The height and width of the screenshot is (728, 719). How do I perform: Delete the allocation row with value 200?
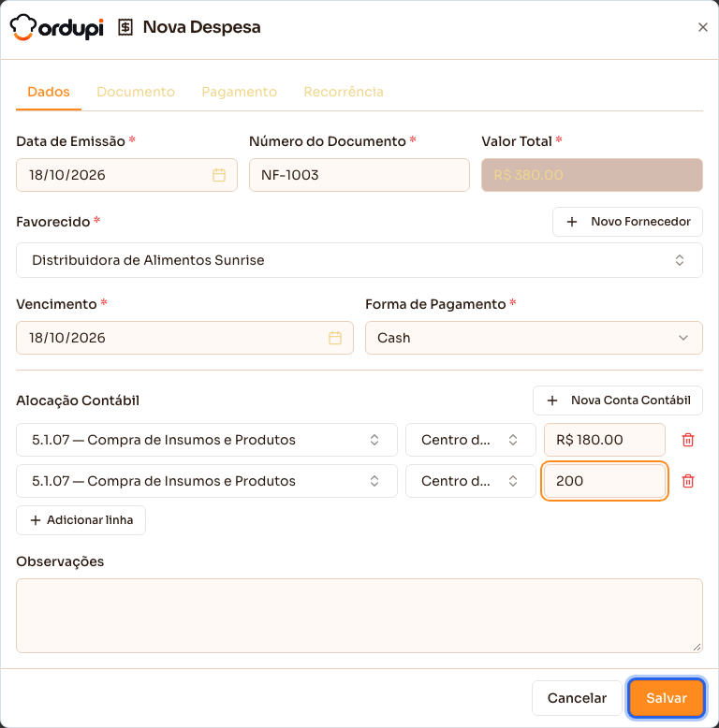click(x=688, y=481)
